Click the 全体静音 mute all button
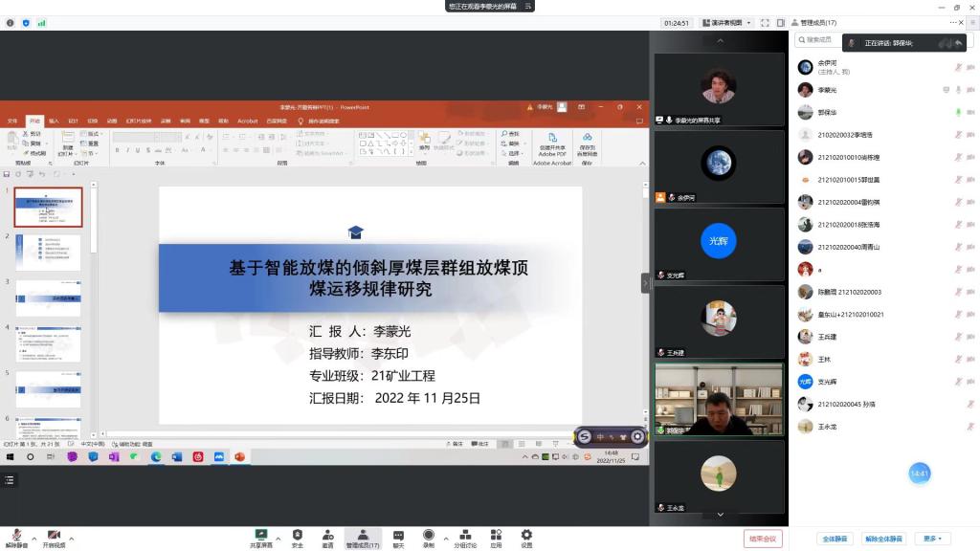 point(835,539)
